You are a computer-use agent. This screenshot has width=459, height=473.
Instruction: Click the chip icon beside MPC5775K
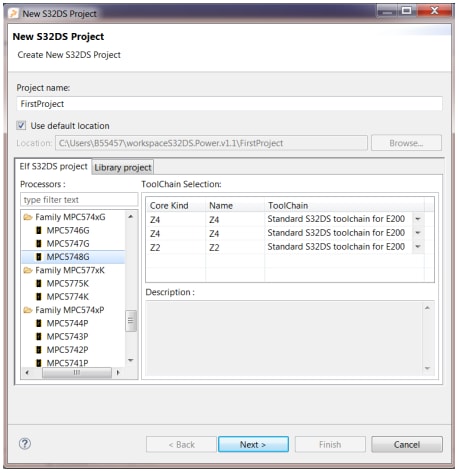[x=39, y=284]
